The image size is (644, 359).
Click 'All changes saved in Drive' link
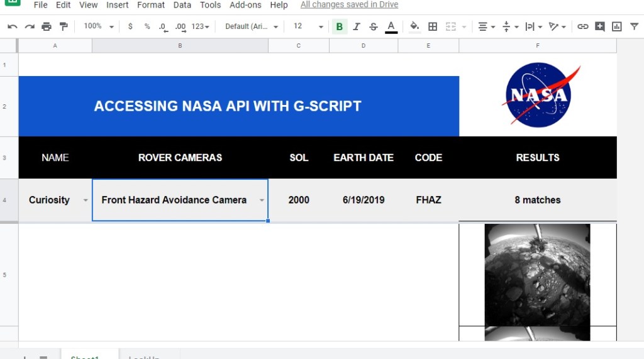pos(349,5)
